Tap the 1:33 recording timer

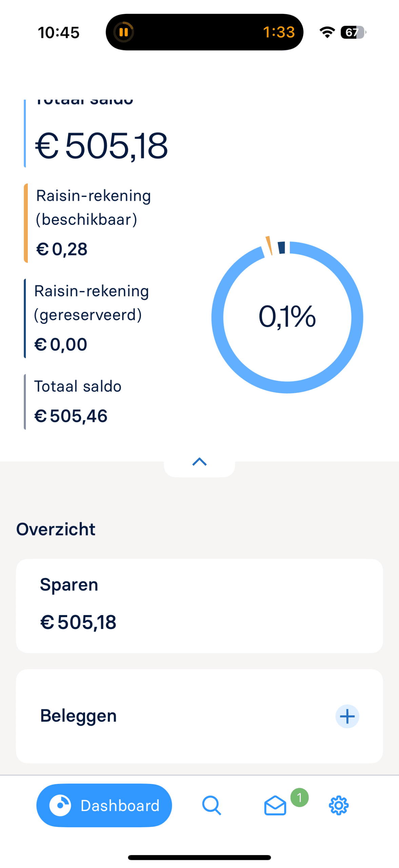coord(279,32)
